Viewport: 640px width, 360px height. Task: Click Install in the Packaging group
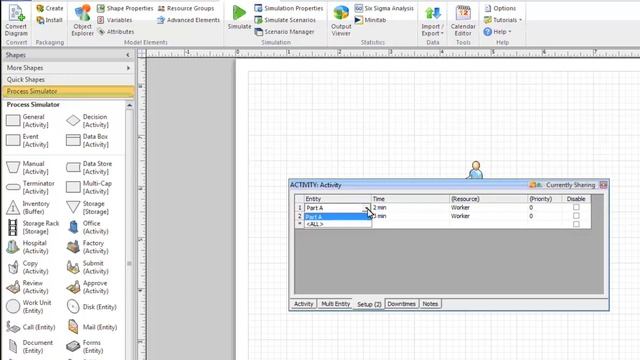coord(49,20)
